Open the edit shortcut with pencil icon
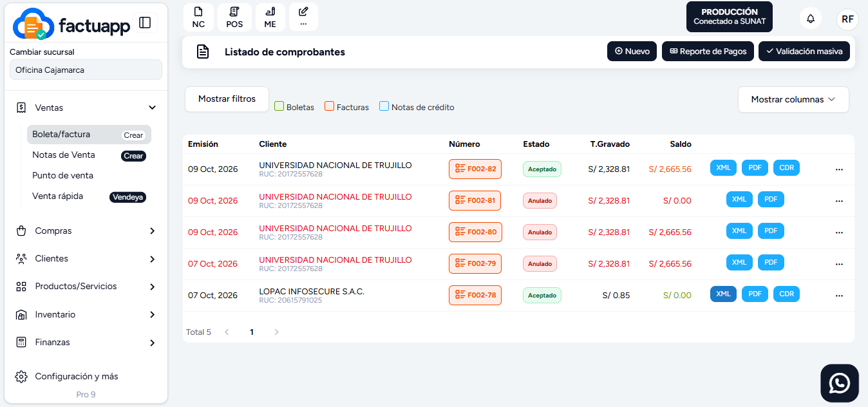This screenshot has width=868, height=407. [303, 17]
